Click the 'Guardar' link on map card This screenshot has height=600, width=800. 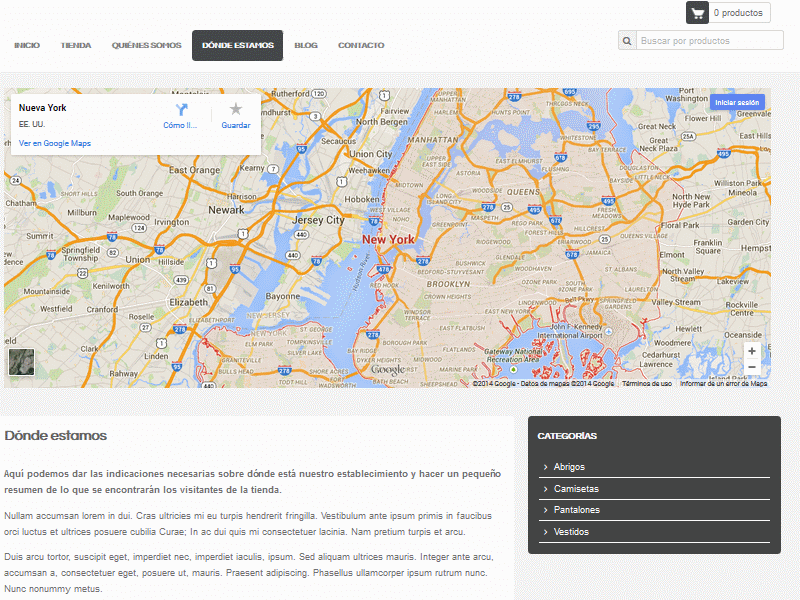[x=236, y=125]
